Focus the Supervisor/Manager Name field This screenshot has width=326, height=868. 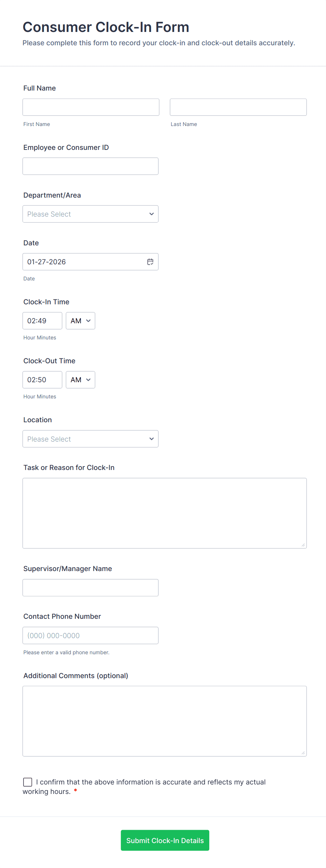point(90,588)
